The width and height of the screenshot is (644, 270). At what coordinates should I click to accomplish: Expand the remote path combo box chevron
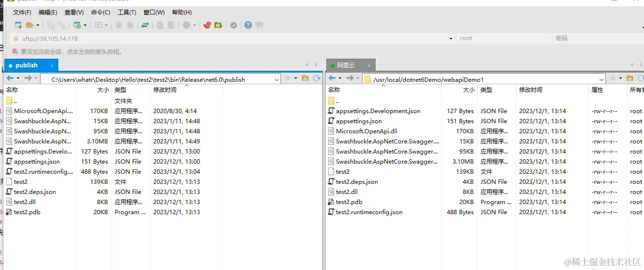(x=602, y=79)
